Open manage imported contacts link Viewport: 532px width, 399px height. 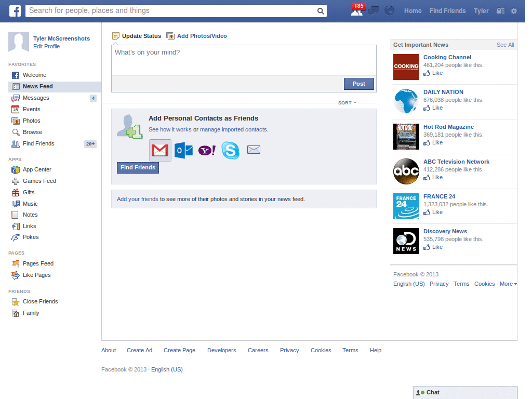tap(233, 129)
